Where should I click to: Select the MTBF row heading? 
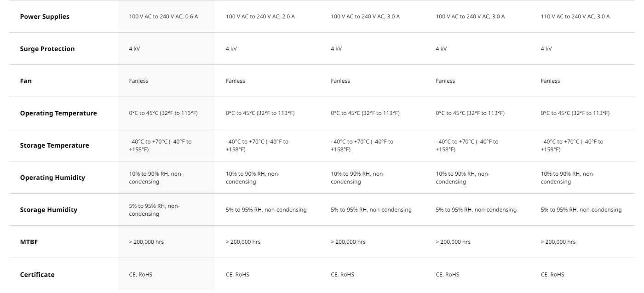pyautogui.click(x=29, y=242)
